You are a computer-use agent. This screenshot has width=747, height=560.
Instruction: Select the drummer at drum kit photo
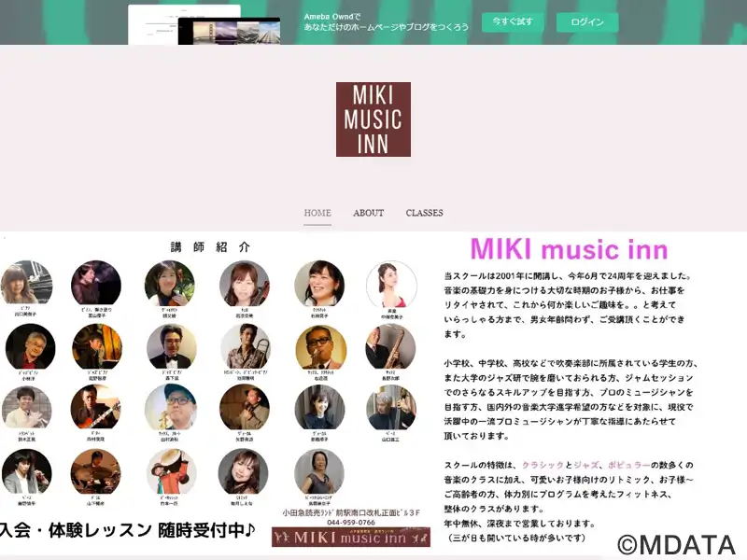pos(96,473)
